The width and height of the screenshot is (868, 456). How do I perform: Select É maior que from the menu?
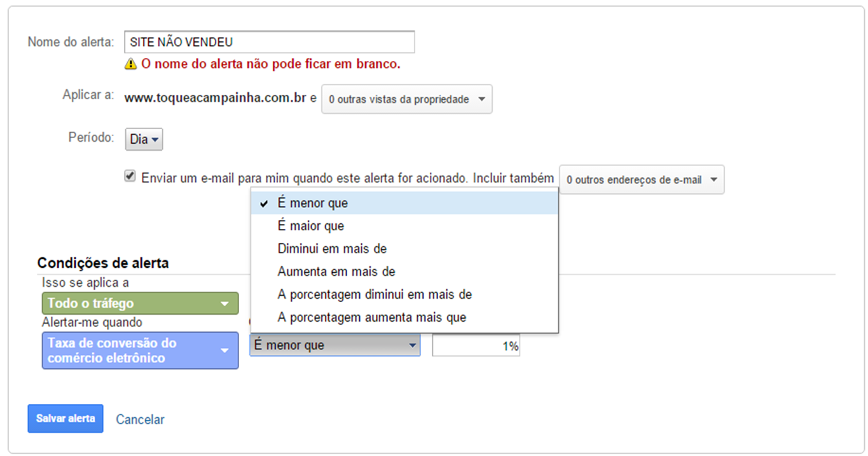310,226
